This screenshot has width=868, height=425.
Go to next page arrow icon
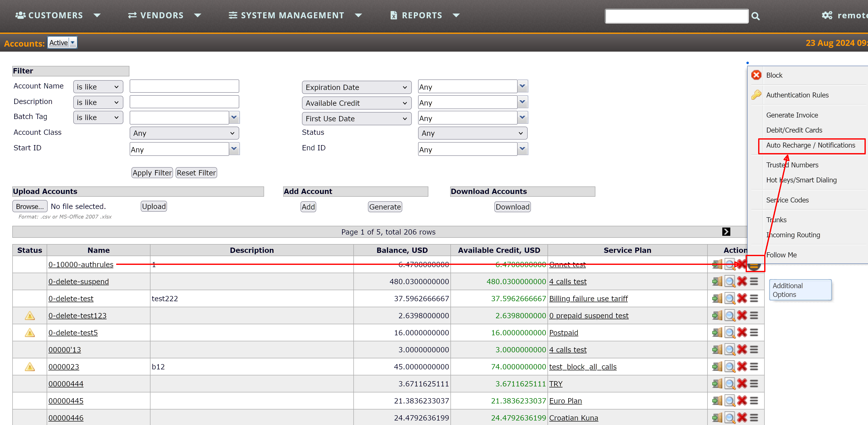coord(726,232)
